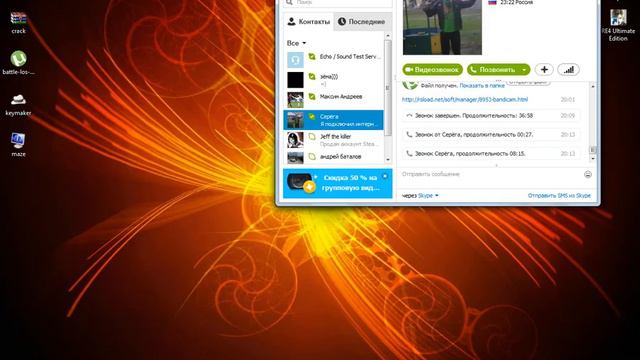Close the Скидка 50 % ad banner

pos(385,176)
